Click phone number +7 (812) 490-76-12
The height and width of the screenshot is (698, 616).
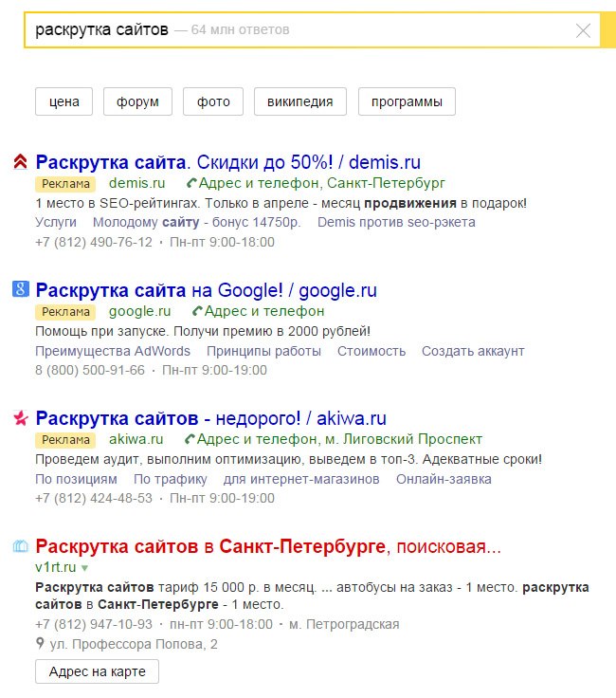pyautogui.click(x=94, y=242)
